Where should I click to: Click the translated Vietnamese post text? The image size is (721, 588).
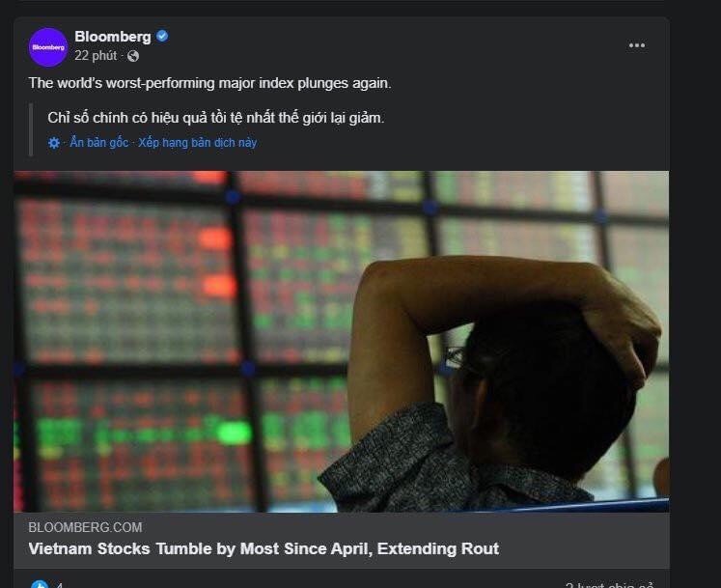pyautogui.click(x=215, y=118)
